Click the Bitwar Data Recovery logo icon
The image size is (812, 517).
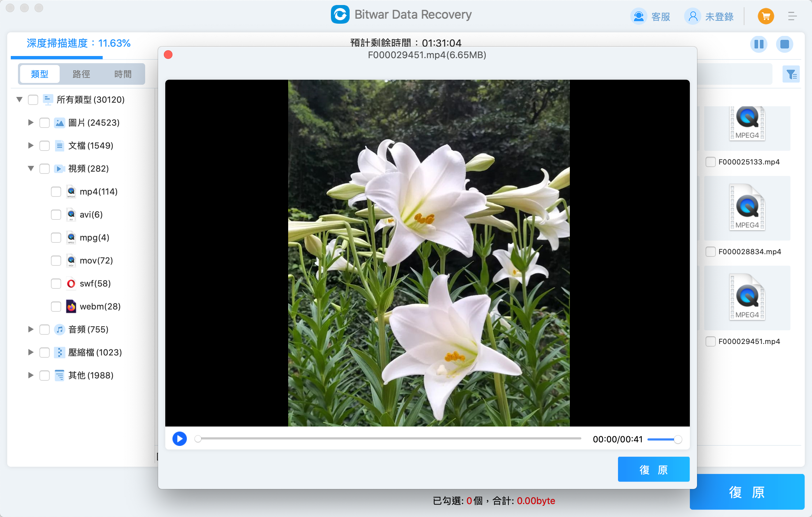tap(340, 15)
